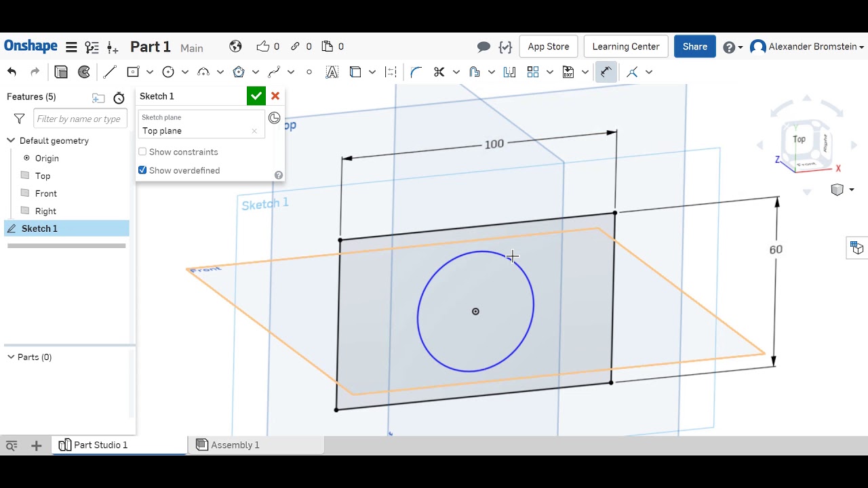The height and width of the screenshot is (488, 868).
Task: Enable the Show constraints checkbox
Action: point(142,152)
